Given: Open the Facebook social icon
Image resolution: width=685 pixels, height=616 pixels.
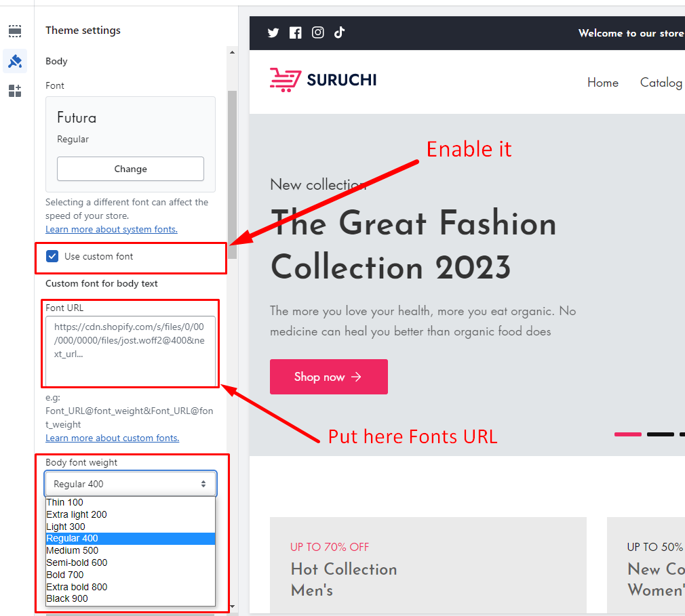Looking at the screenshot, I should [x=295, y=33].
